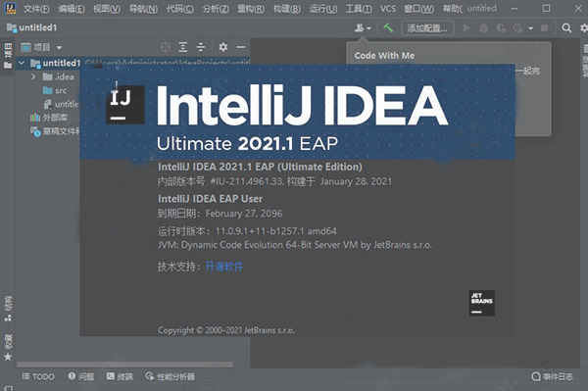
Task: Open the 代码(C) menu
Action: point(180,8)
